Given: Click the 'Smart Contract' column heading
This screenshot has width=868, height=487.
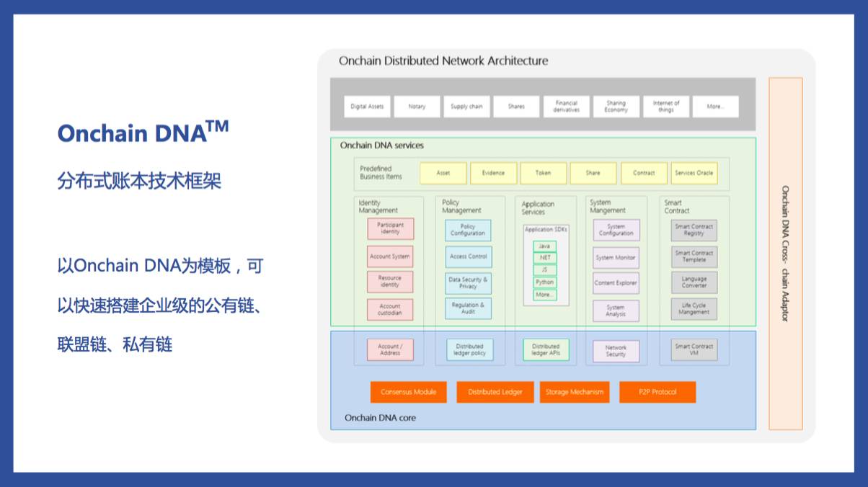Looking at the screenshot, I should [x=678, y=207].
